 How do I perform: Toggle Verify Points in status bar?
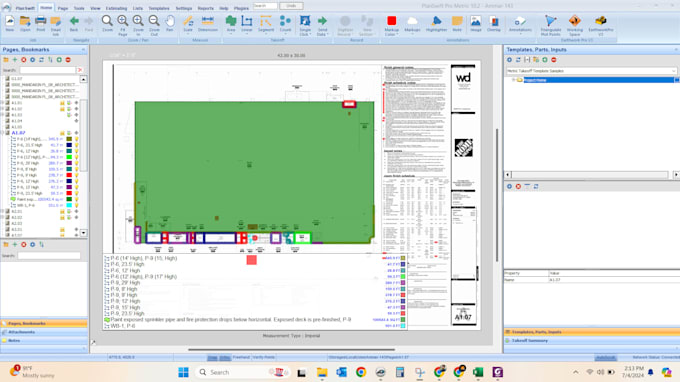(263, 357)
